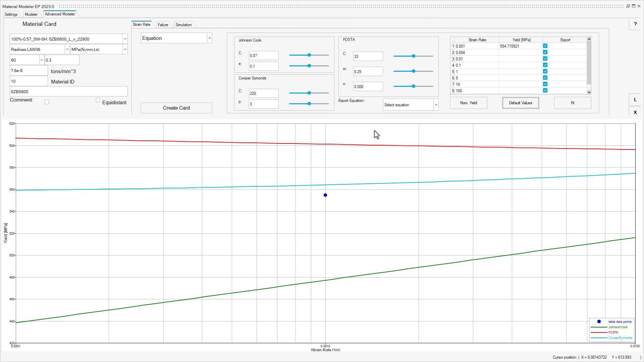Check the Comment checkbox
The width and height of the screenshot is (644, 362).
tap(47, 102)
